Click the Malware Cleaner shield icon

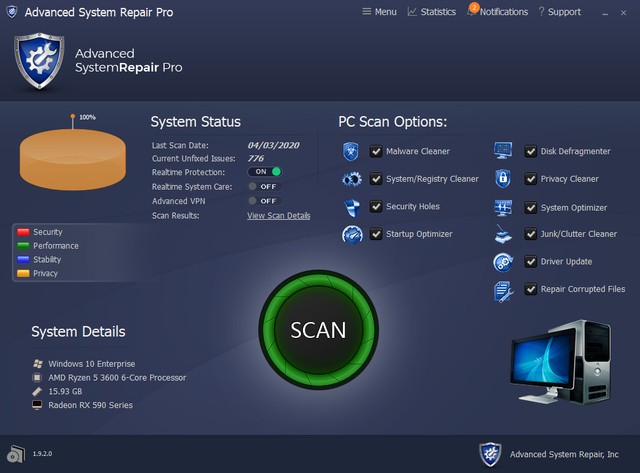(x=351, y=152)
